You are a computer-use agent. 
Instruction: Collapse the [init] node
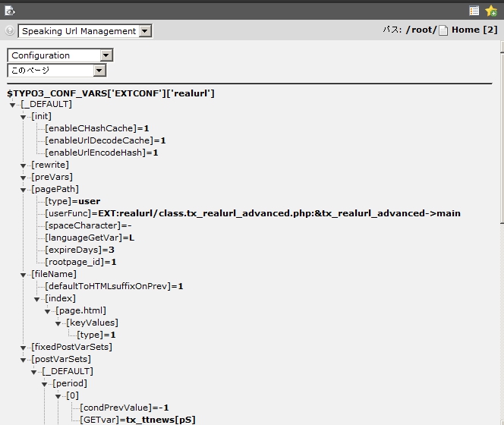pyautogui.click(x=23, y=117)
